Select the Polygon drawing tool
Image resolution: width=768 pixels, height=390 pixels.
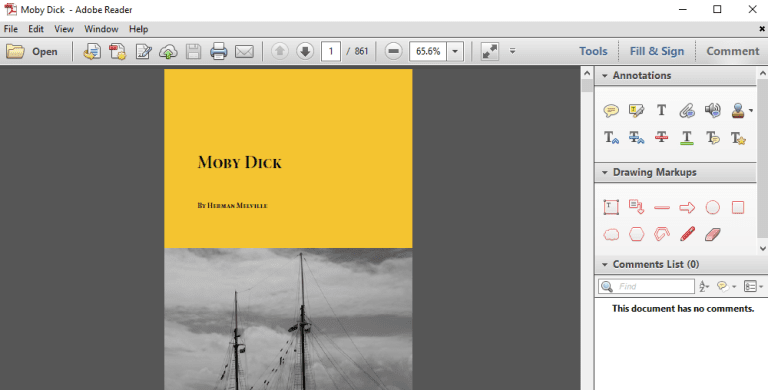pyautogui.click(x=636, y=235)
